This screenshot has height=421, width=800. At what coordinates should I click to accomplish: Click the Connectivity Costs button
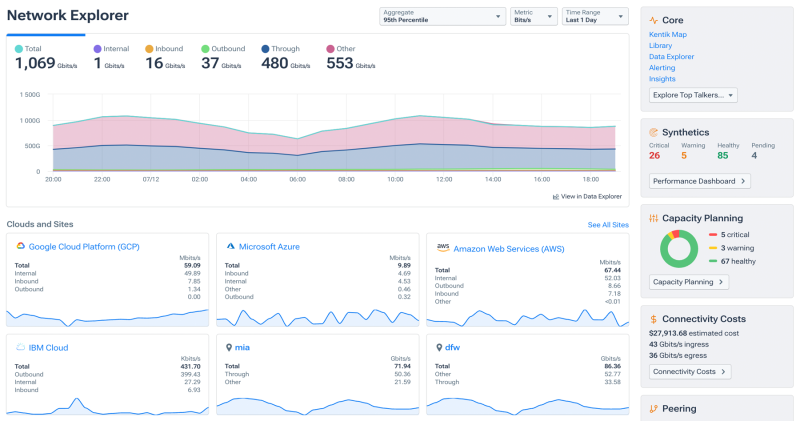coord(690,372)
